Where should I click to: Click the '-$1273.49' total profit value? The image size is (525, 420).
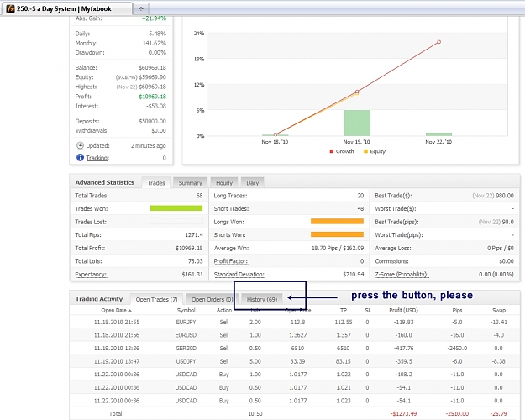click(x=403, y=414)
